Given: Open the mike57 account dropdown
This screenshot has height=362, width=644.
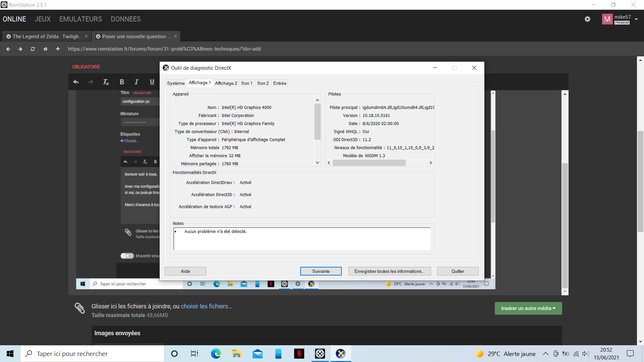Looking at the screenshot, I should coord(636,19).
